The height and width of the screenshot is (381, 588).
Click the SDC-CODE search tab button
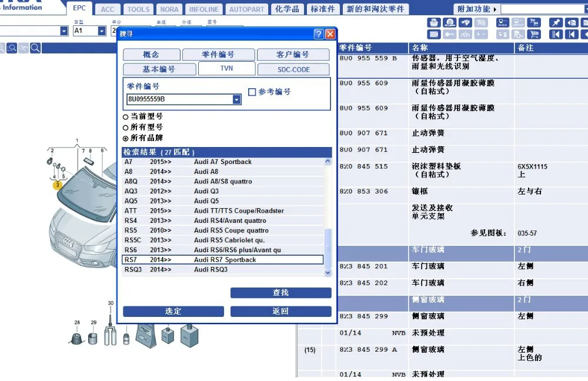(x=293, y=69)
